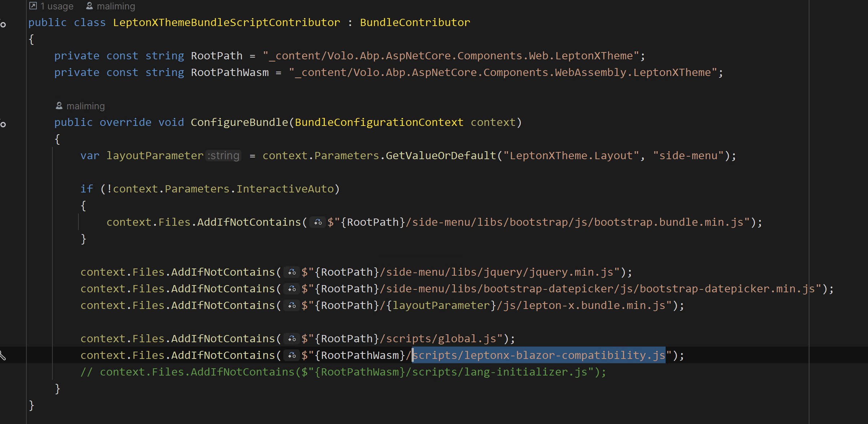
Task: Click the author avatar icon above ConfigureBundle
Action: 59,106
